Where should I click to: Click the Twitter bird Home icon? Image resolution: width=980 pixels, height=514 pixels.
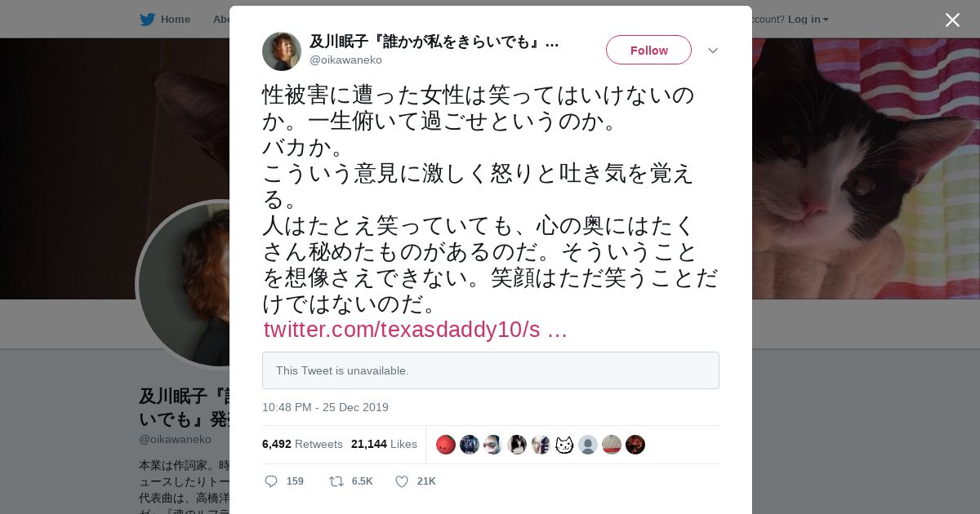pos(147,19)
